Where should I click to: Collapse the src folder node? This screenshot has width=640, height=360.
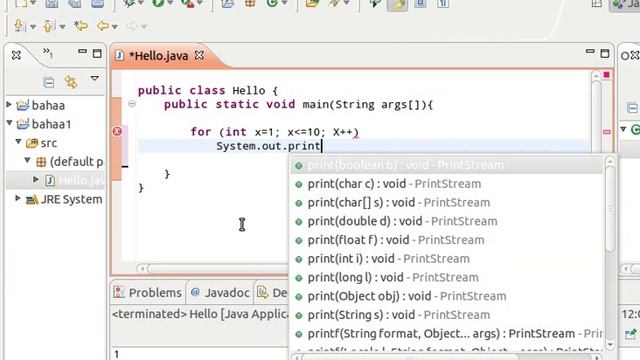[x=18, y=142]
